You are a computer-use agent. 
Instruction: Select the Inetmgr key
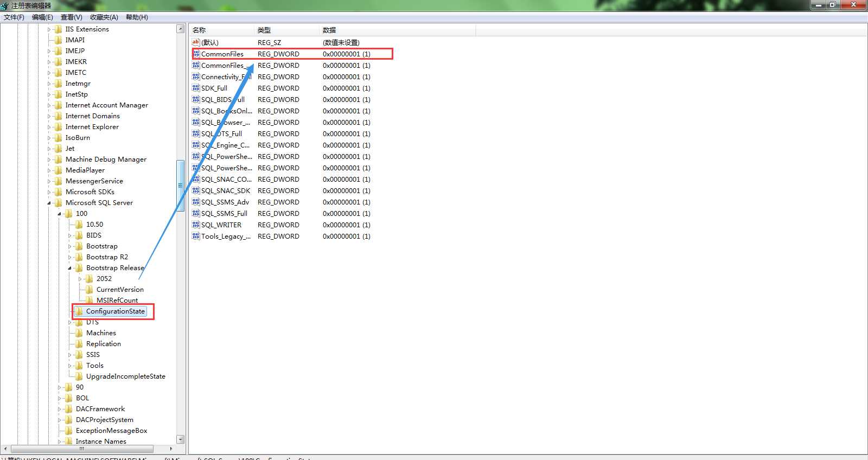(78, 84)
